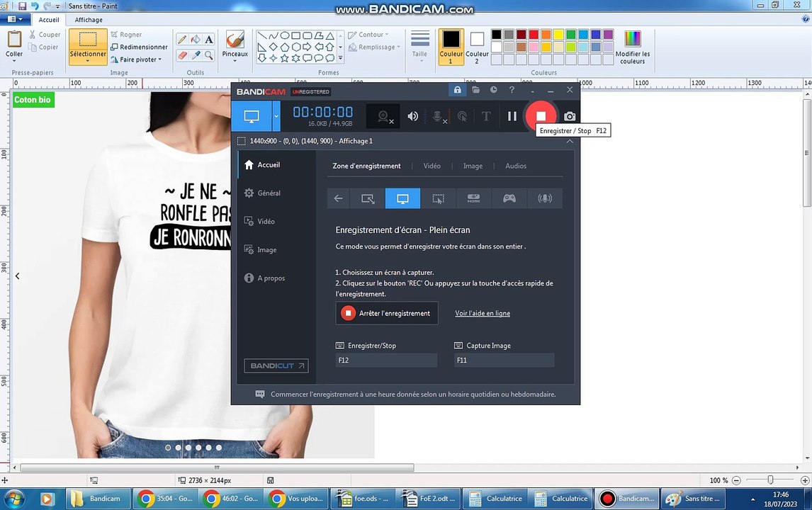Select the Color picker tool in Paint
The height and width of the screenshot is (510, 812).
tap(196, 55)
